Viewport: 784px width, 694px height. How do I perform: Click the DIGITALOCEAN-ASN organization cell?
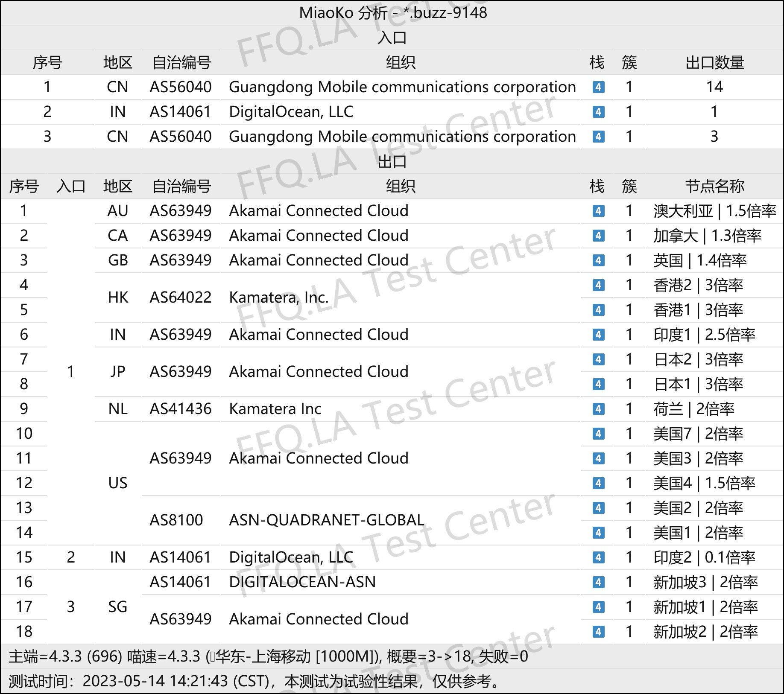point(302,582)
